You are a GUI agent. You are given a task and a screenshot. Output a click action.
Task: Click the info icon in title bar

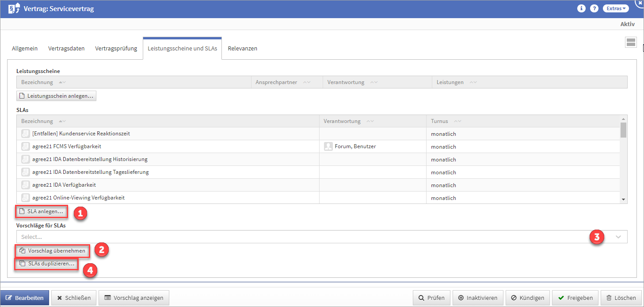point(581,8)
